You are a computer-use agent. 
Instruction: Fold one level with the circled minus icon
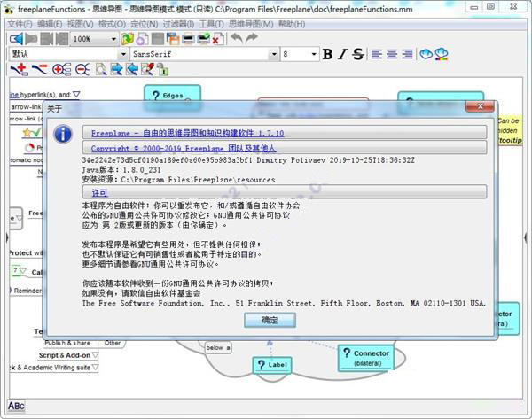[82, 69]
